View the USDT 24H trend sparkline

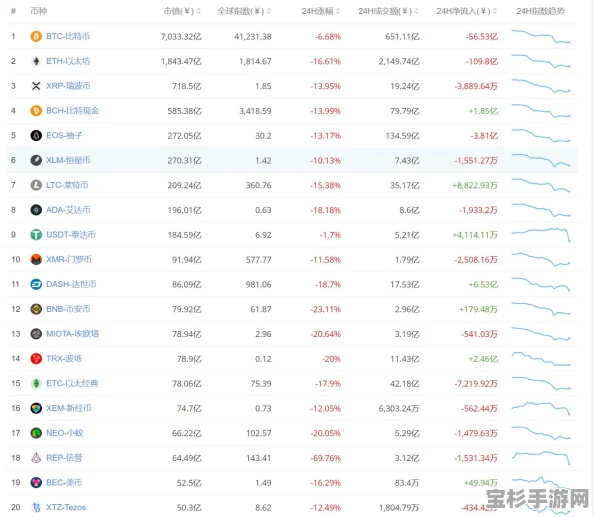point(541,234)
